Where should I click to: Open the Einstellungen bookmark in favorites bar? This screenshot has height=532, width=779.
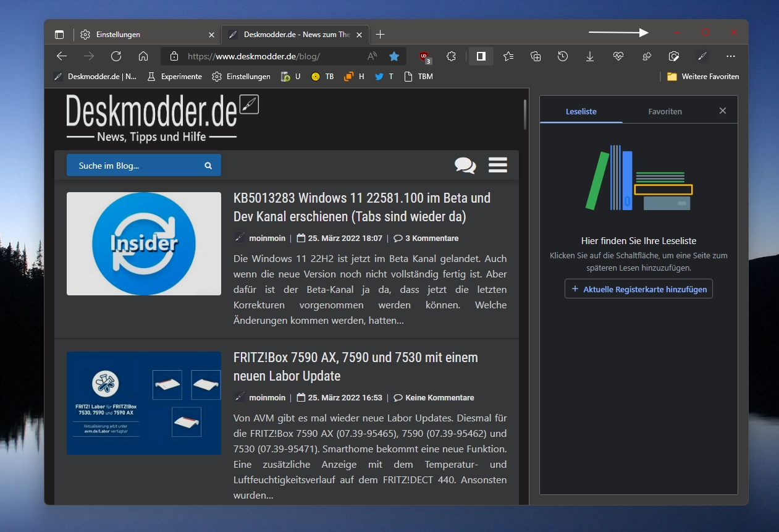[241, 77]
